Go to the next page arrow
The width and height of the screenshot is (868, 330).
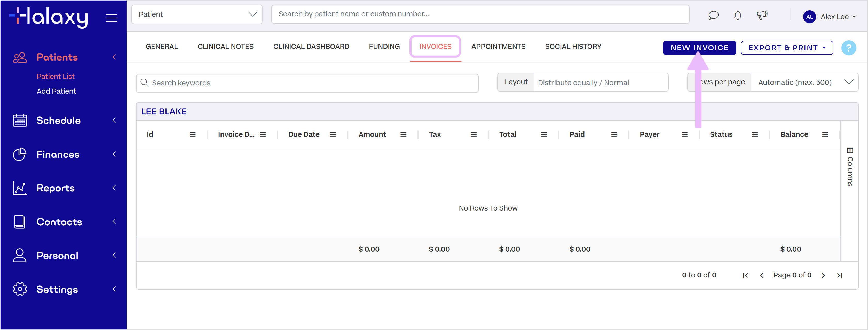823,275
